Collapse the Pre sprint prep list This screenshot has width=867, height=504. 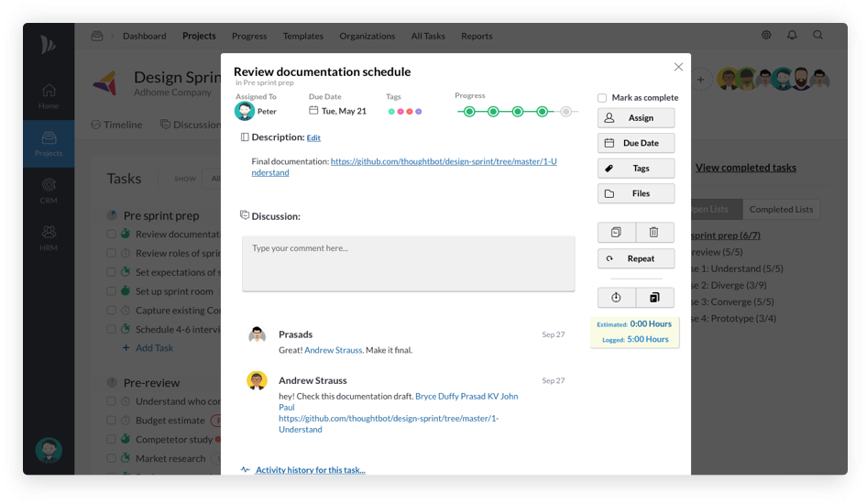[x=112, y=215]
